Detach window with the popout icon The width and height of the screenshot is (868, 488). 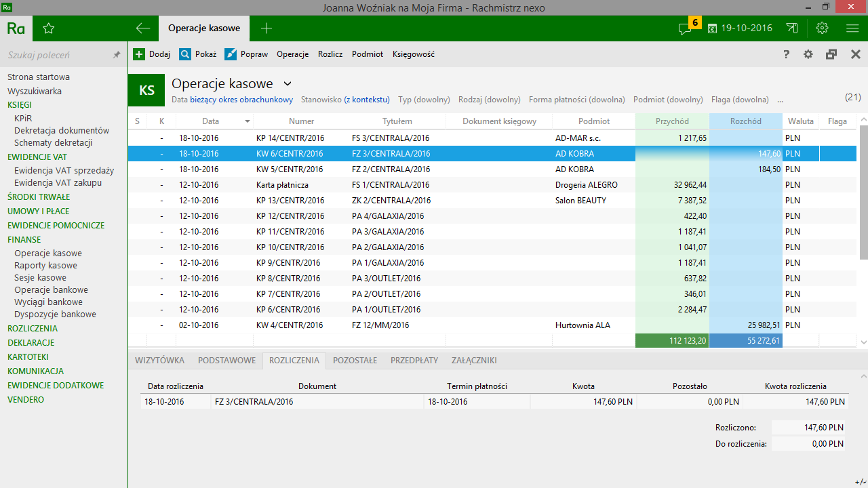(x=831, y=54)
